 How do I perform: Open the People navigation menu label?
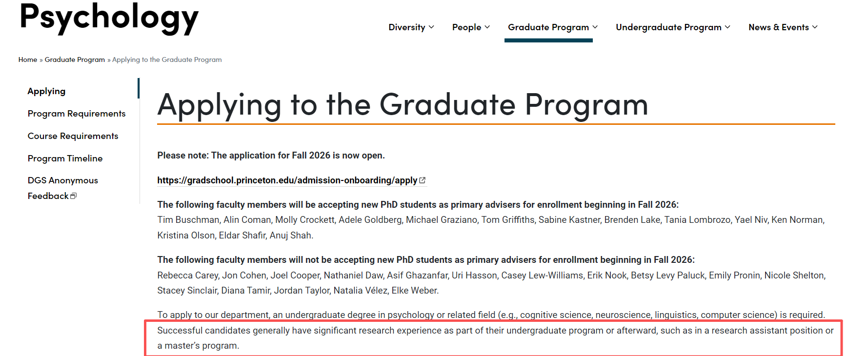(x=466, y=27)
